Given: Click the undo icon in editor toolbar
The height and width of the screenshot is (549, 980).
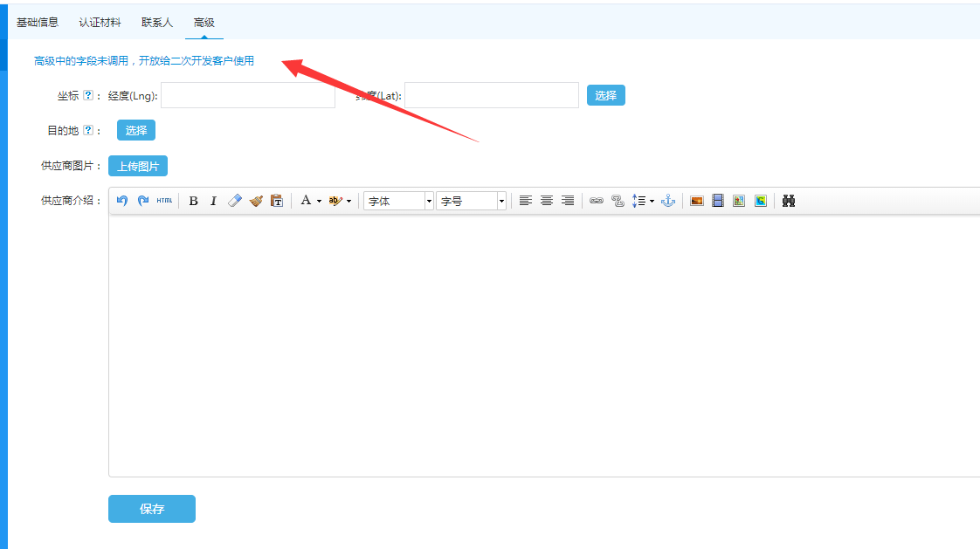Looking at the screenshot, I should tap(122, 201).
